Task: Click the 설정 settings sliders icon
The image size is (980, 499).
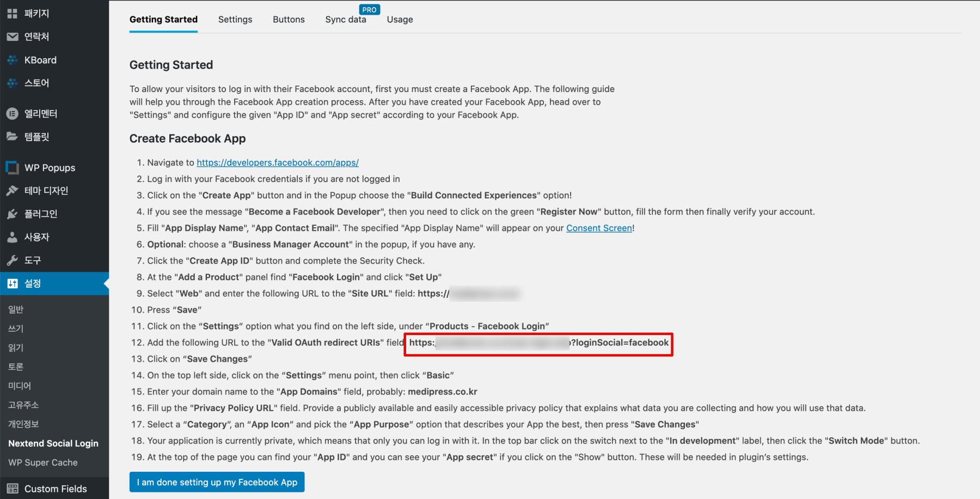Action: 12,283
